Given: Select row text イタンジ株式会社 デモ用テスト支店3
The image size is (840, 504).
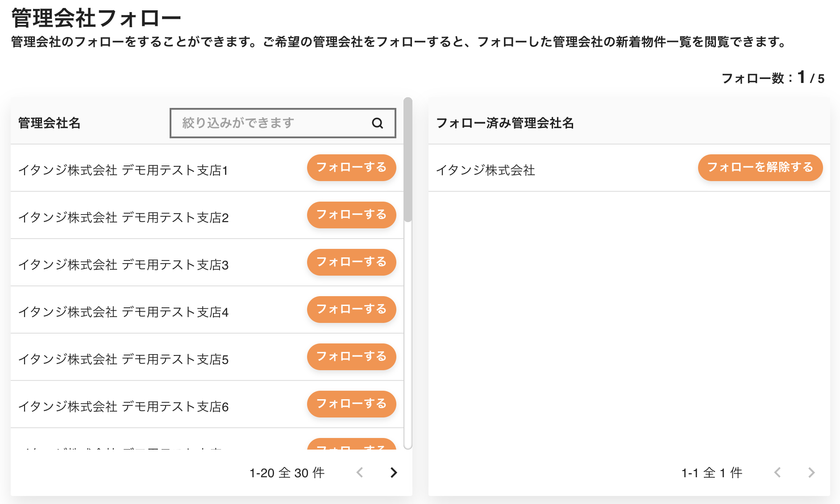Looking at the screenshot, I should (x=123, y=265).
